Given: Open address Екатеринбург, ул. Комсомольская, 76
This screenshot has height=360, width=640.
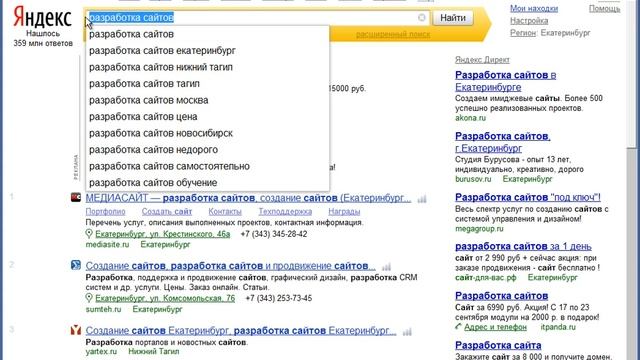Looking at the screenshot, I should click(x=165, y=298).
